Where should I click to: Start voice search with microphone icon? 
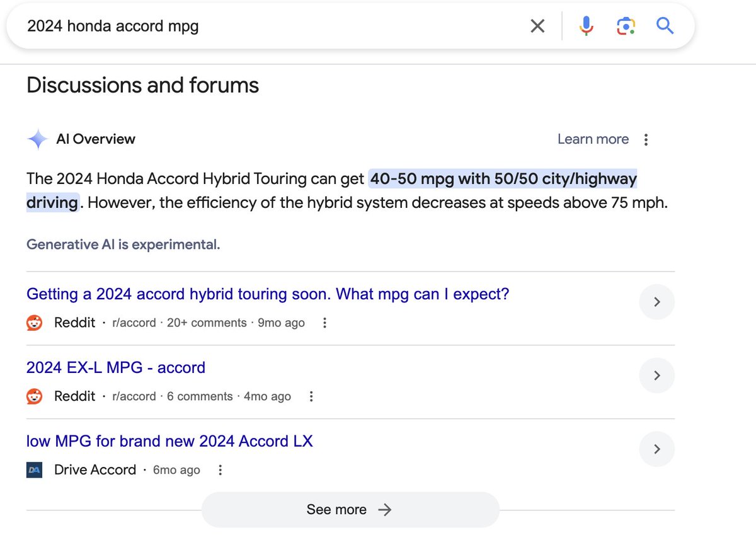coord(587,26)
